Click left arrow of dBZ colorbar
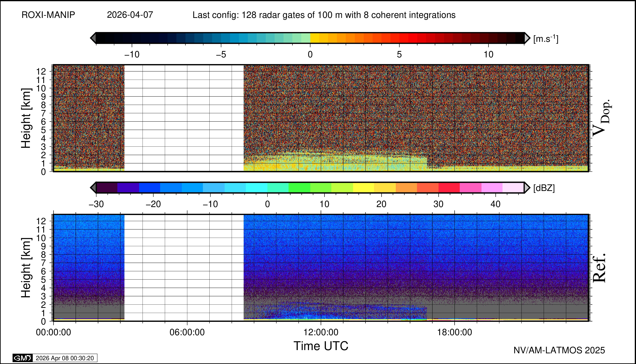The width and height of the screenshot is (636, 364). coord(93,188)
